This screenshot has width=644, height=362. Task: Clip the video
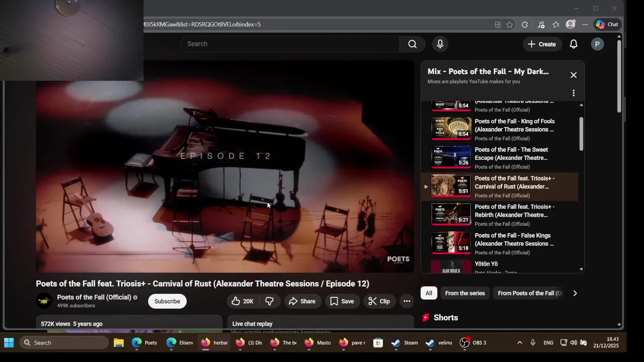click(379, 301)
